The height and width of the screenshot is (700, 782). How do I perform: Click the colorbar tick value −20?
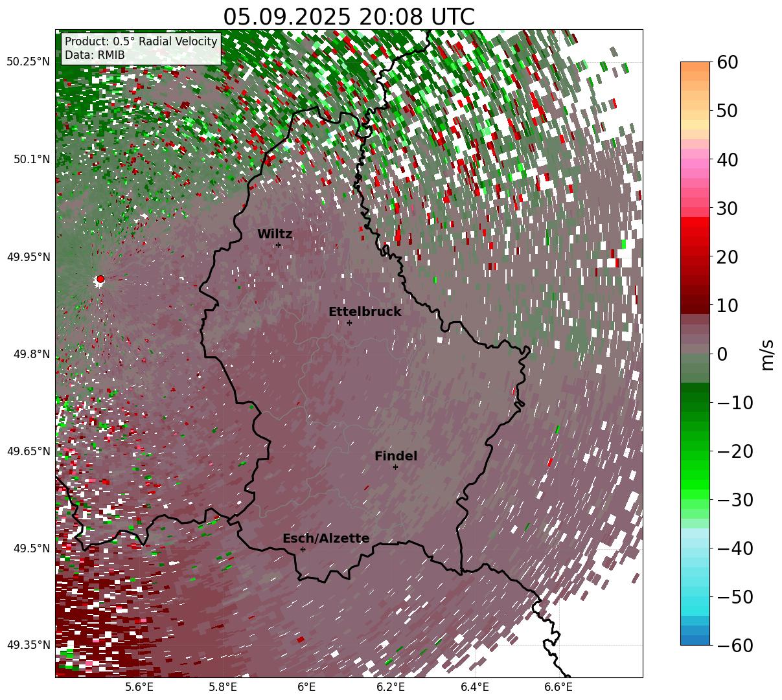coord(735,451)
